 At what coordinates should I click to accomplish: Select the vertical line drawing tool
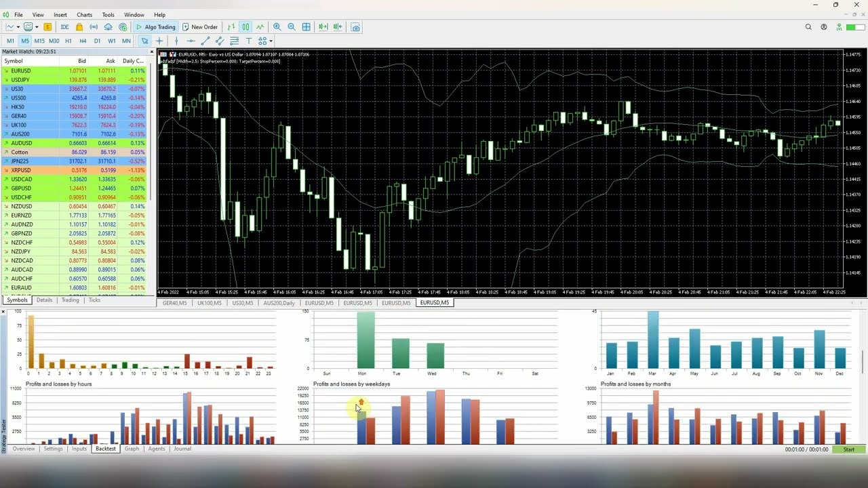176,41
